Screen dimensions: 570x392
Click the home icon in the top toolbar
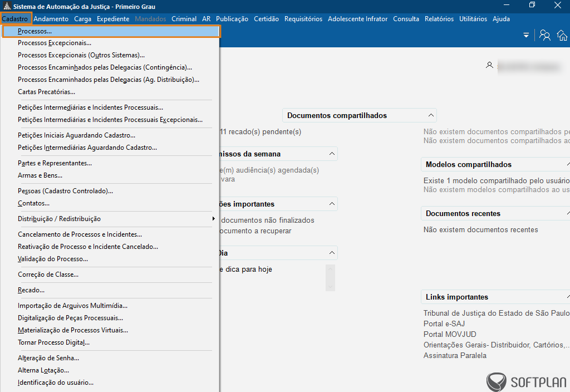pyautogui.click(x=562, y=35)
